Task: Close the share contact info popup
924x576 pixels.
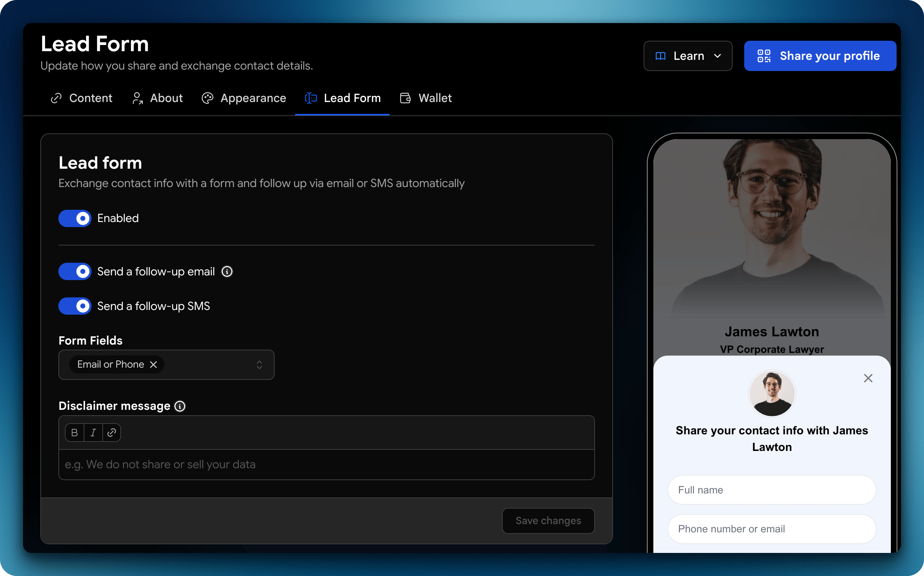Action: coord(868,378)
